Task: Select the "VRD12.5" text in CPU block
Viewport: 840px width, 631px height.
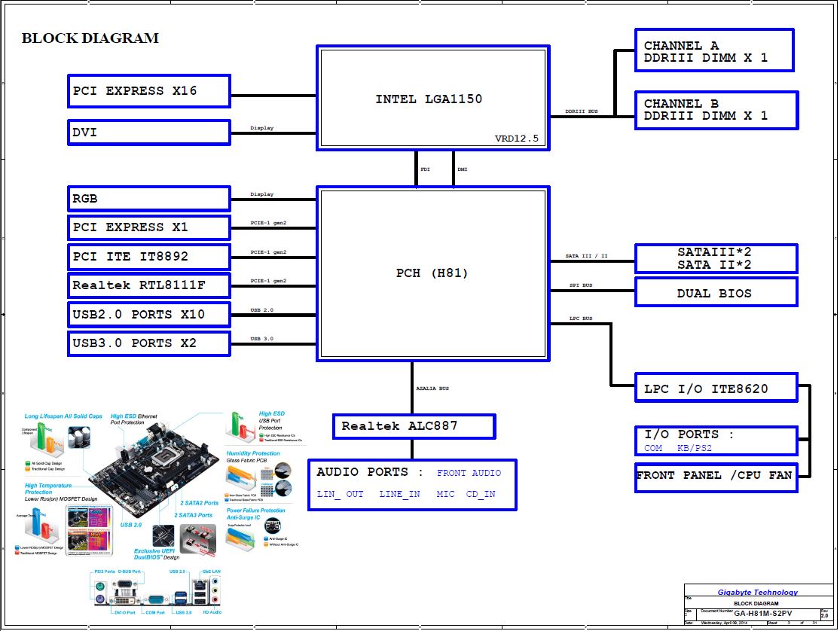Action: coord(516,139)
